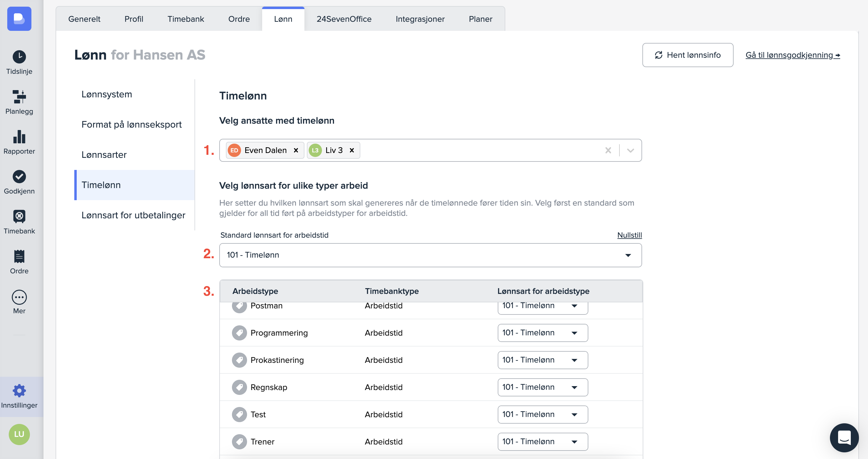Viewport: 868px width, 459px height.
Task: Expand the employee selection dropdown chevron
Action: [630, 150]
